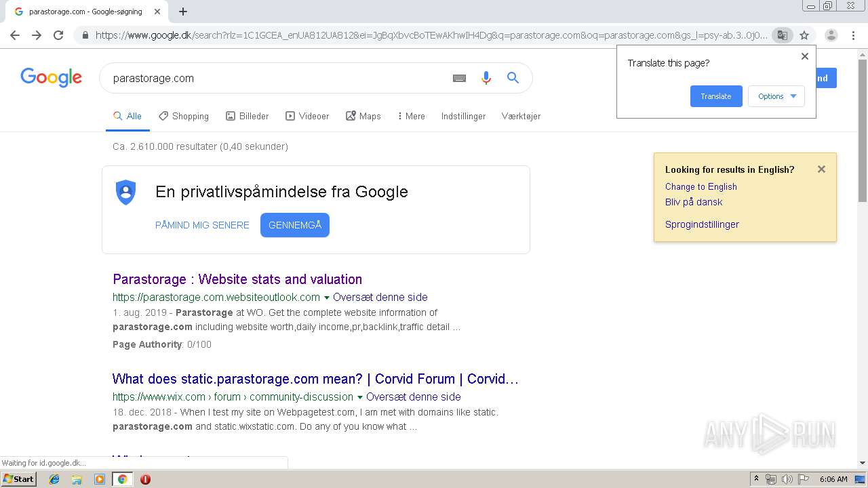This screenshot has width=868, height=488.
Task: Expand dropdown arrow beside wix.com forum URL
Action: click(360, 397)
